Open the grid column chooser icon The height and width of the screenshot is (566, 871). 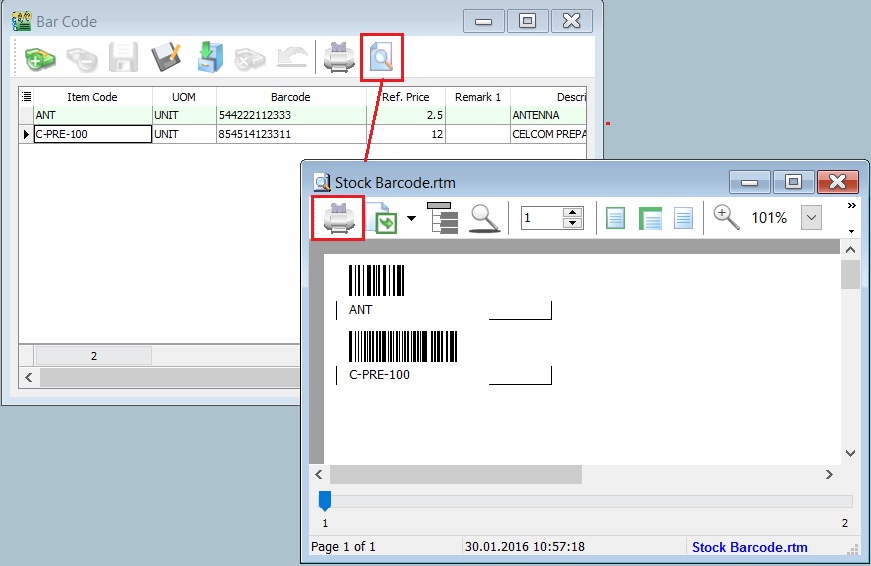coord(27,97)
